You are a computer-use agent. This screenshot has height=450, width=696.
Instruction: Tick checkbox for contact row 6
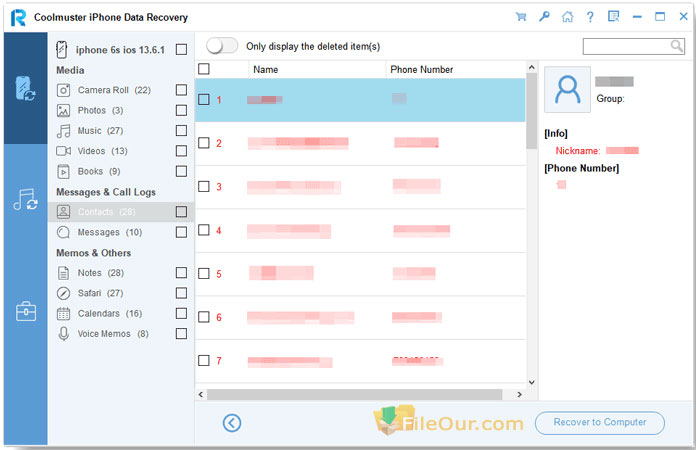204,317
